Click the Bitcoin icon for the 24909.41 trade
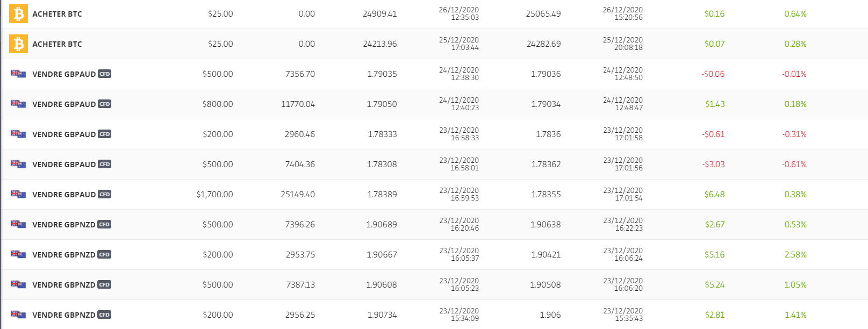Image resolution: width=868 pixels, height=329 pixels. pyautogui.click(x=18, y=14)
